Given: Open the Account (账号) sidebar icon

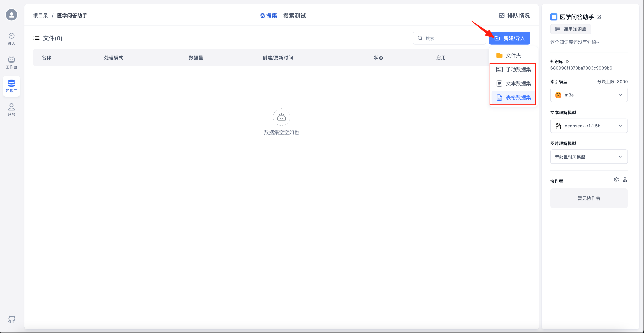Looking at the screenshot, I should point(11,110).
